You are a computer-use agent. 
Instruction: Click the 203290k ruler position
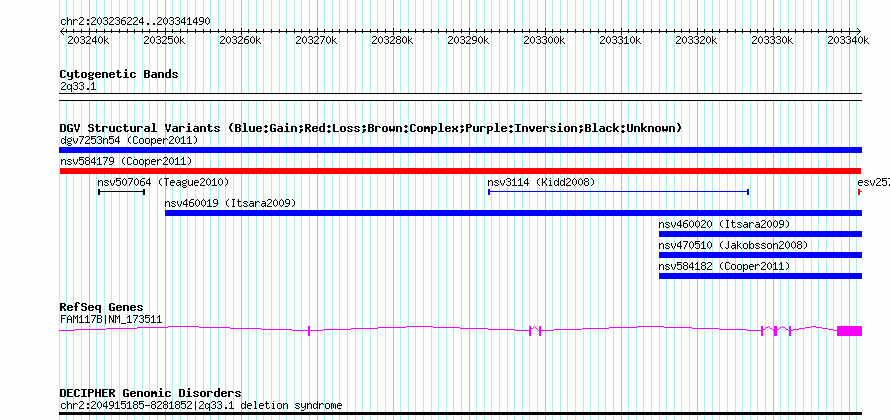coord(468,40)
